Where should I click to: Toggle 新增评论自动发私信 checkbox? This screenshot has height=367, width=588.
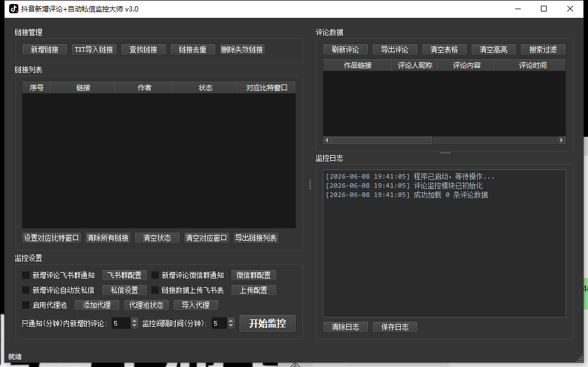click(26, 290)
